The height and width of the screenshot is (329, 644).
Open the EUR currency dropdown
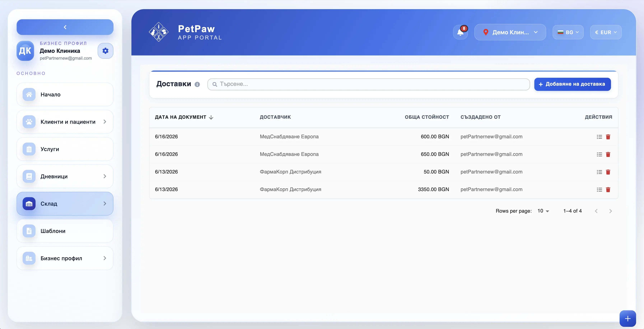(606, 32)
